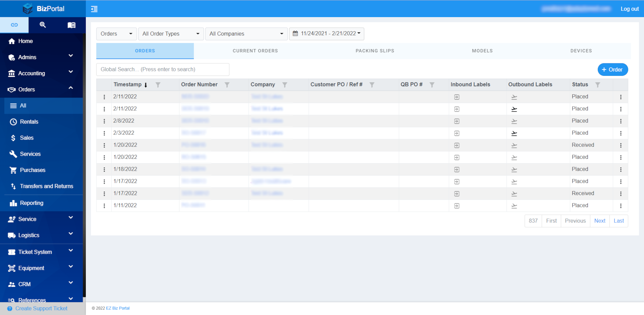644x315 pixels.
Task: Open right actions menu for 1/11/2022 order
Action: click(621, 206)
